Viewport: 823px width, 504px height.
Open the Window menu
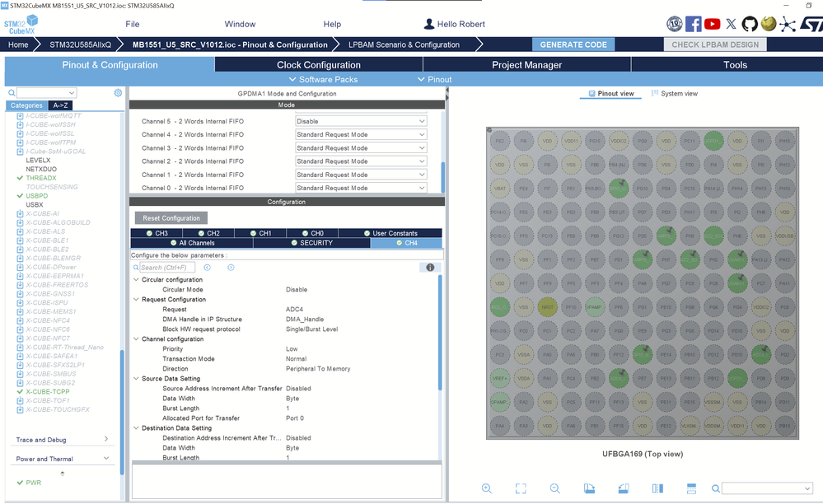tap(240, 24)
